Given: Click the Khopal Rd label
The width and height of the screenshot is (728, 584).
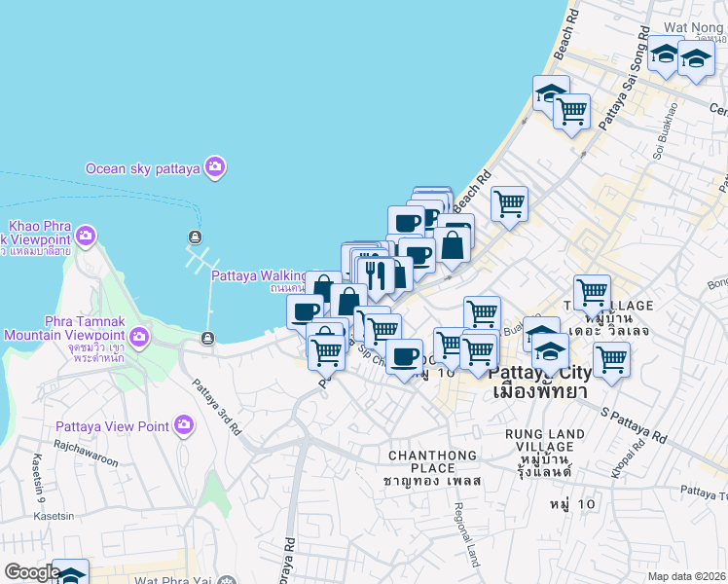Looking at the screenshot, I should pyautogui.click(x=628, y=458).
